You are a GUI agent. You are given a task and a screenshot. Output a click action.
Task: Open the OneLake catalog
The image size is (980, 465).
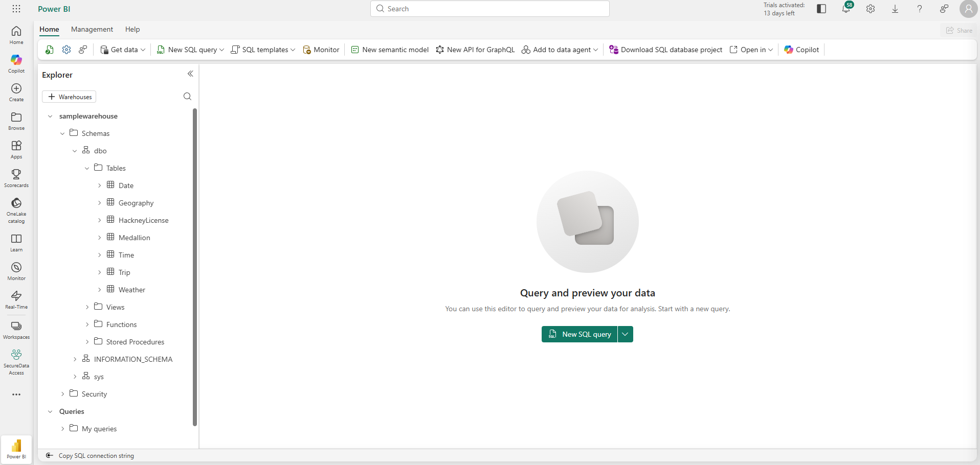pyautogui.click(x=16, y=211)
